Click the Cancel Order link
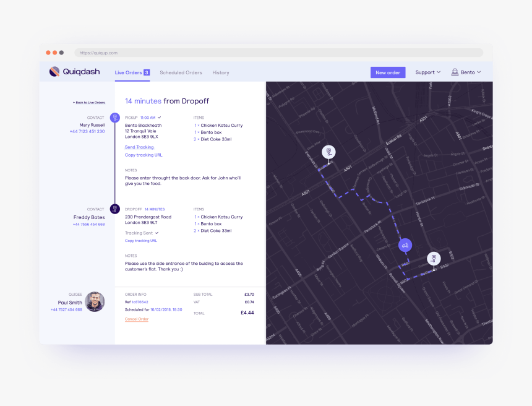 click(137, 319)
